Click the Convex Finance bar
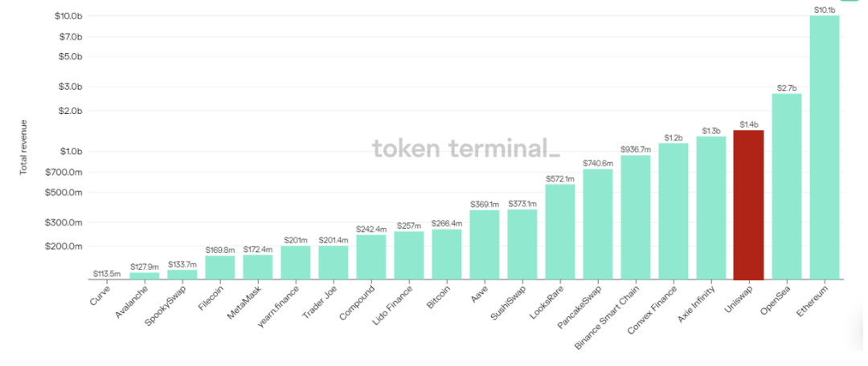Screen dimensions: 868x366 (674, 211)
